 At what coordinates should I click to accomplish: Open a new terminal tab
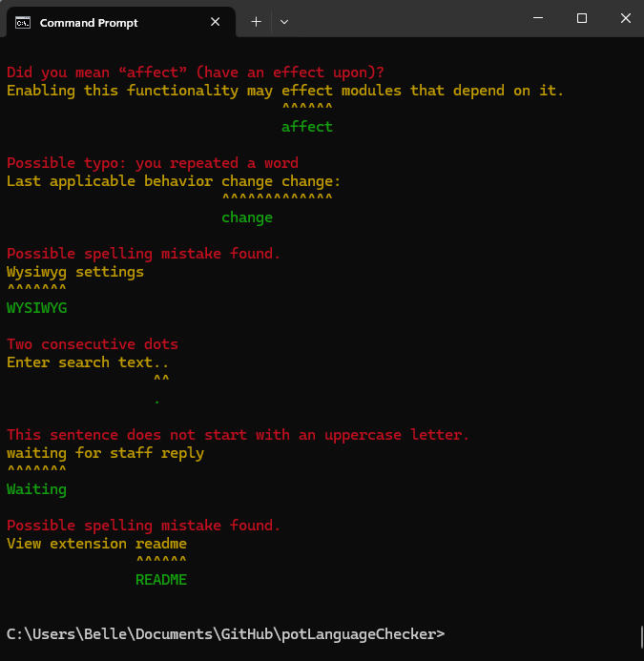(x=256, y=22)
